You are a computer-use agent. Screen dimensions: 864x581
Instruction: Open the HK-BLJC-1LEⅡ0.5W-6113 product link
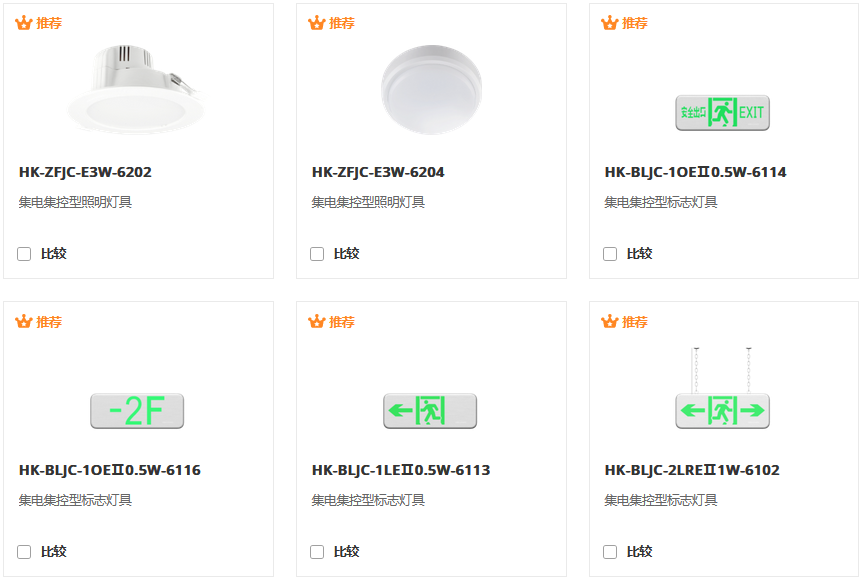tap(399, 468)
